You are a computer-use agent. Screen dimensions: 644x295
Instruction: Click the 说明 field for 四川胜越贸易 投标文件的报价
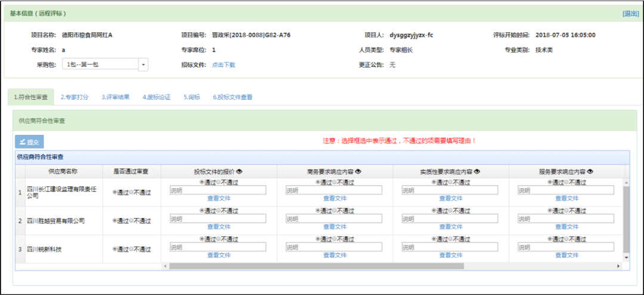pos(218,219)
